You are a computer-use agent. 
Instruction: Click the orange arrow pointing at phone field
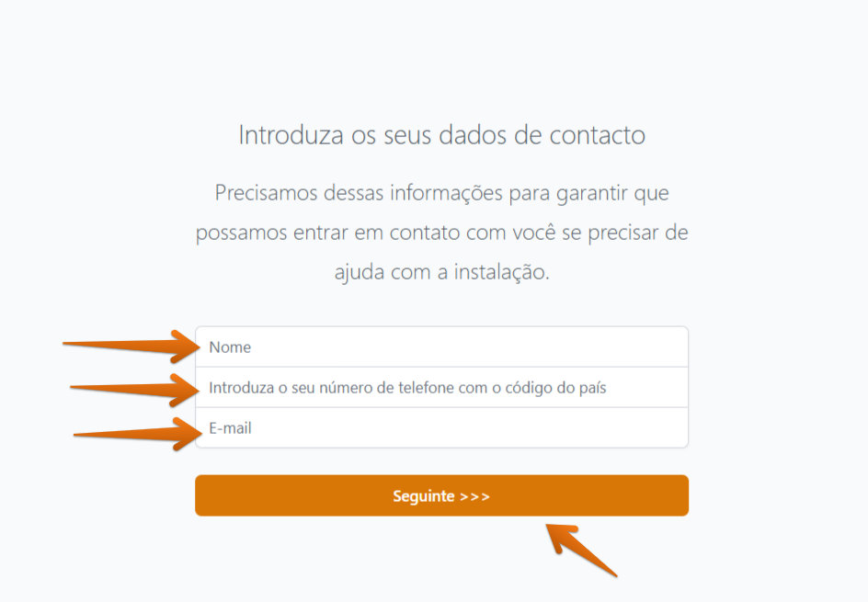134,390
